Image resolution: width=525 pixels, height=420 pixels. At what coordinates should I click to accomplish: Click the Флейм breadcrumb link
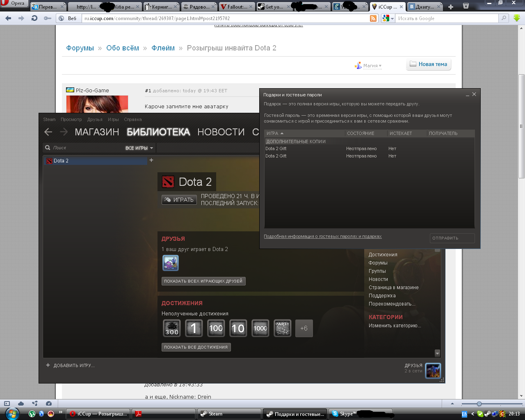click(x=163, y=48)
